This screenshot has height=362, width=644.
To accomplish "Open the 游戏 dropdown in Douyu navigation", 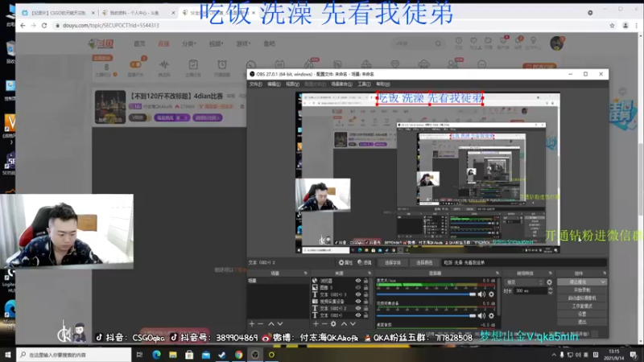I will click(243, 43).
